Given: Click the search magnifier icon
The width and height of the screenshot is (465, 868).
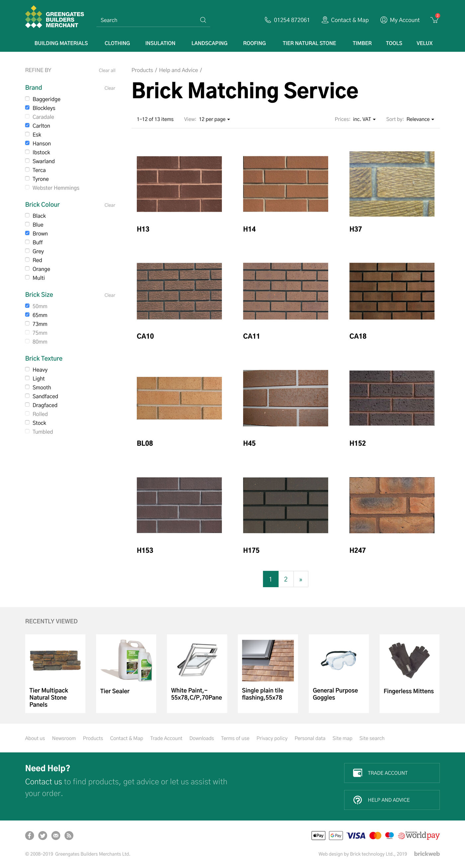Looking at the screenshot, I should coord(203,20).
